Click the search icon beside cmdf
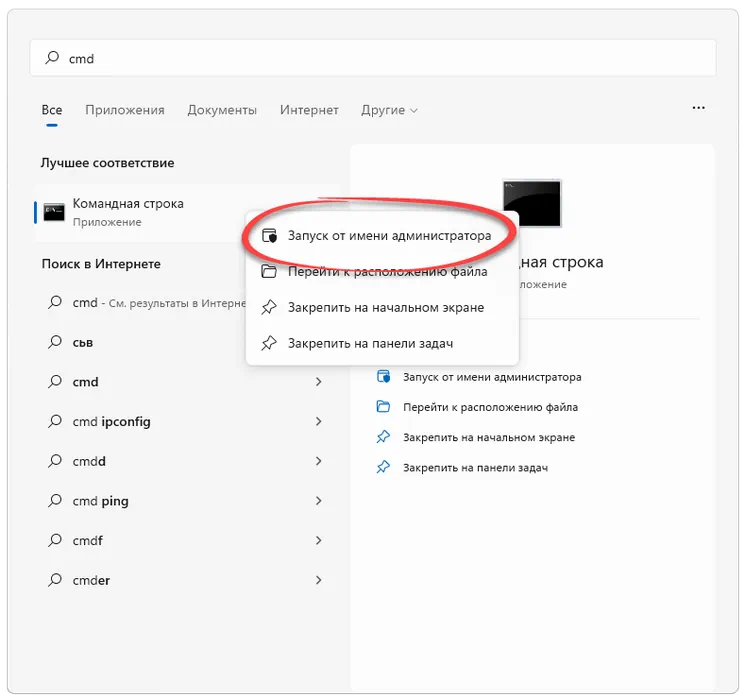The width and height of the screenshot is (745, 700). (x=55, y=540)
